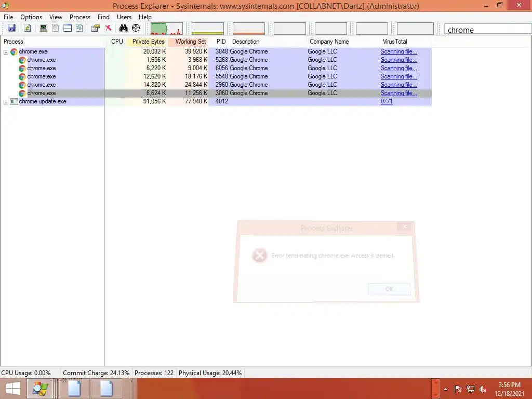The height and width of the screenshot is (399, 532).
Task: Select the chrome update.exe process row
Action: (x=216, y=101)
